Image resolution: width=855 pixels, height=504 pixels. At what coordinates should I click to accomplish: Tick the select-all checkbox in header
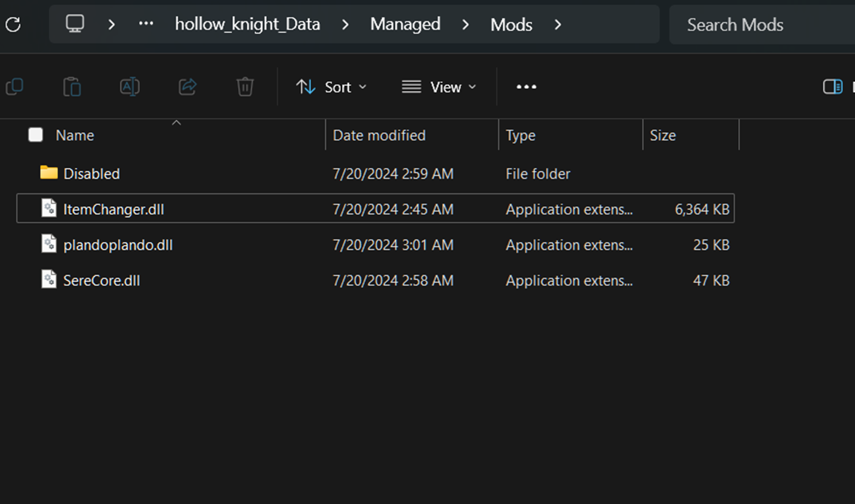[x=36, y=135]
